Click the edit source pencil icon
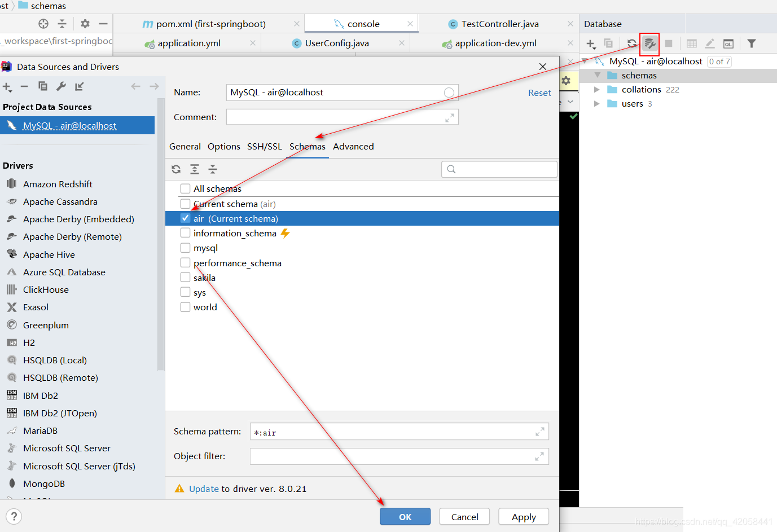 710,43
